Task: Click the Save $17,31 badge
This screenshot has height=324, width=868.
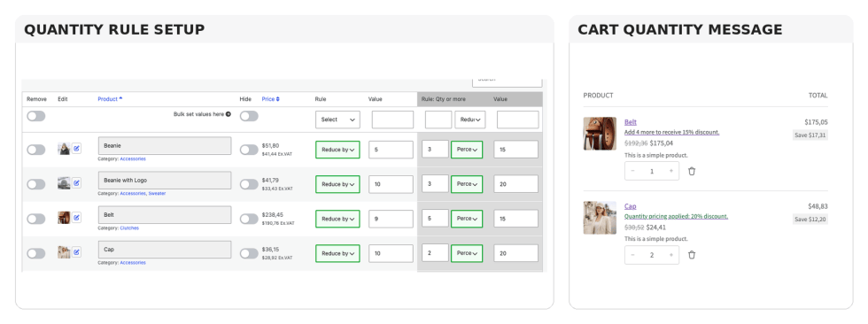Action: [810, 135]
